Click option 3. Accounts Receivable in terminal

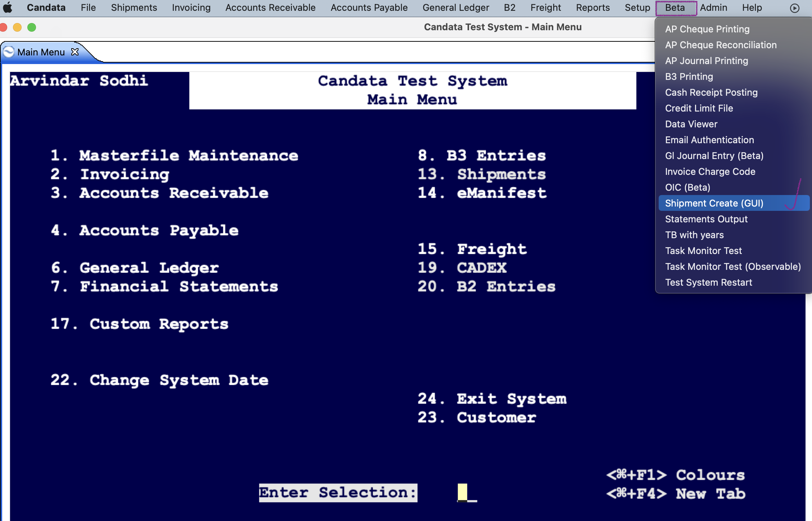(159, 193)
